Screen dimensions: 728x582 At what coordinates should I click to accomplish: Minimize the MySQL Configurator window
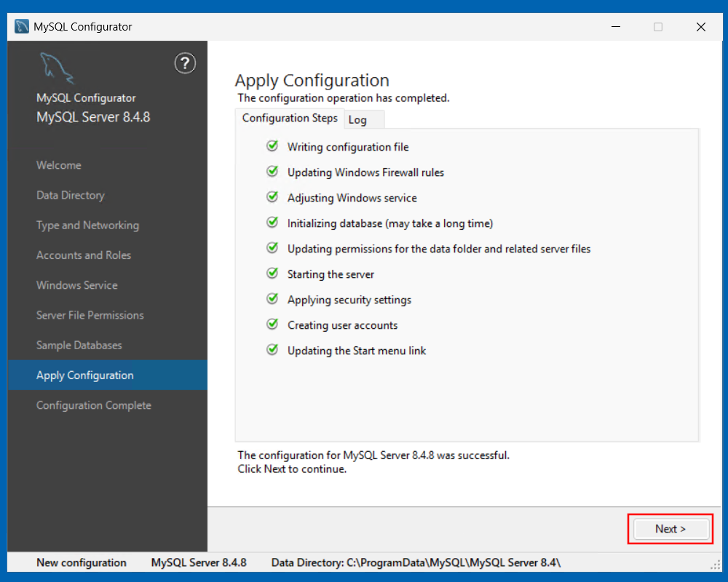coord(616,27)
